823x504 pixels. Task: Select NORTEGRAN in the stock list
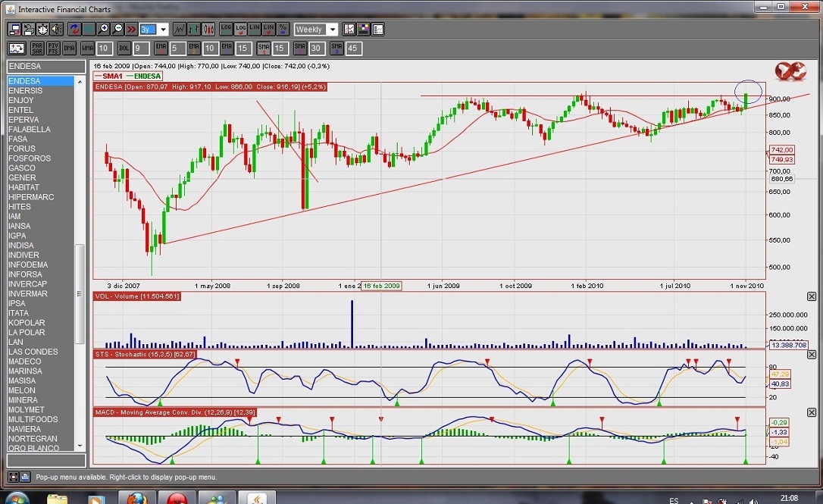click(41, 438)
